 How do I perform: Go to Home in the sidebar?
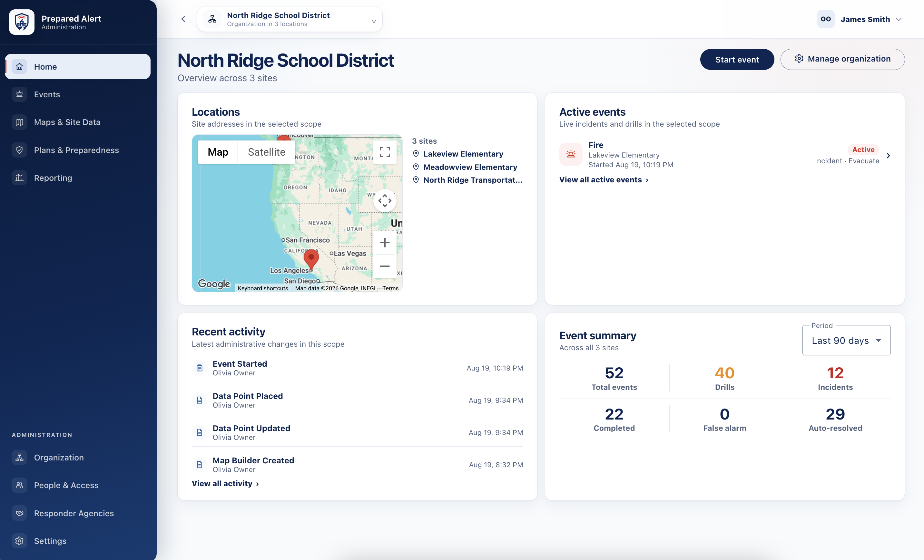tap(78, 66)
